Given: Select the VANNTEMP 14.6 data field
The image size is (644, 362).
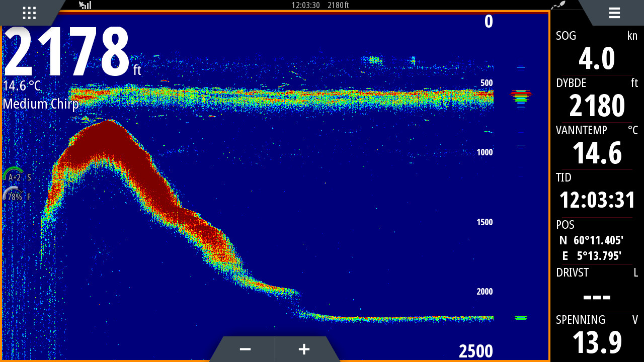Looking at the screenshot, I should [597, 146].
